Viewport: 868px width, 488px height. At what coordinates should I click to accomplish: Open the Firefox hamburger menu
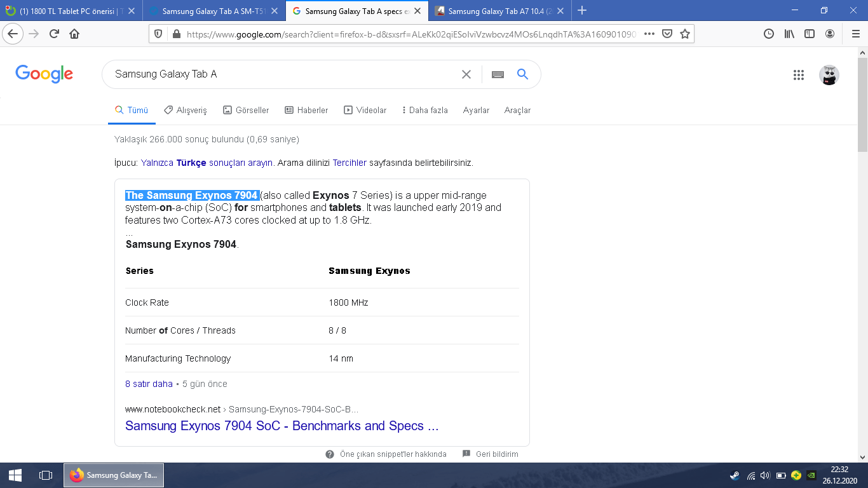[x=855, y=34]
